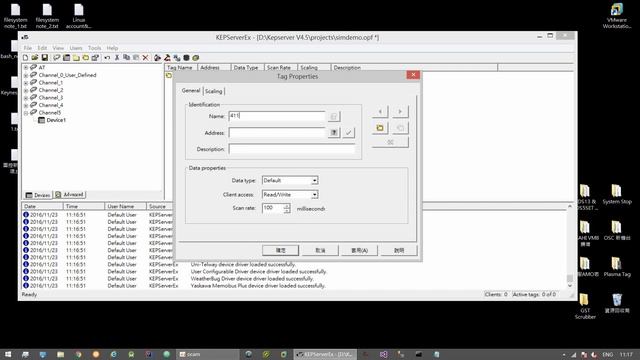
Task: Decrease scan rate with down spinner
Action: tap(287, 211)
